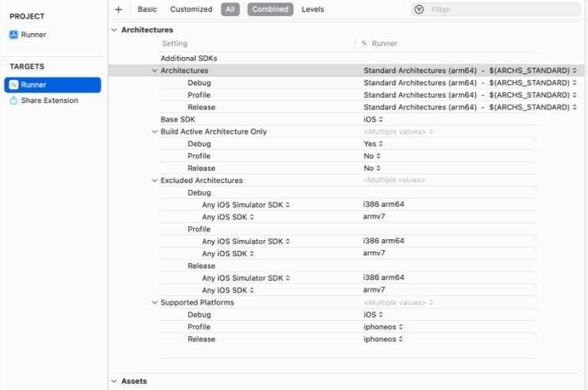Click Debug i386 arm64 excluded value
The width and height of the screenshot is (588, 390).
click(384, 204)
